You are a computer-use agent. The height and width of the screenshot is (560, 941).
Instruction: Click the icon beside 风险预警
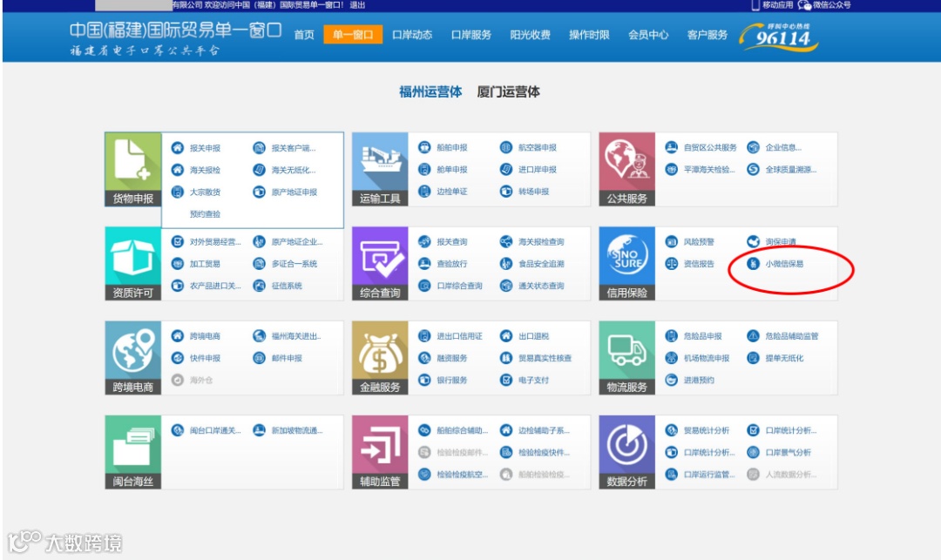(672, 241)
